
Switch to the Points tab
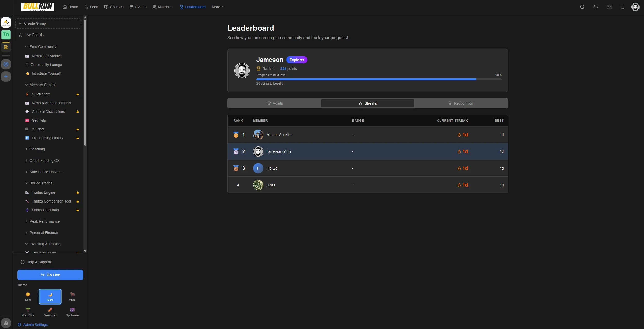[275, 103]
